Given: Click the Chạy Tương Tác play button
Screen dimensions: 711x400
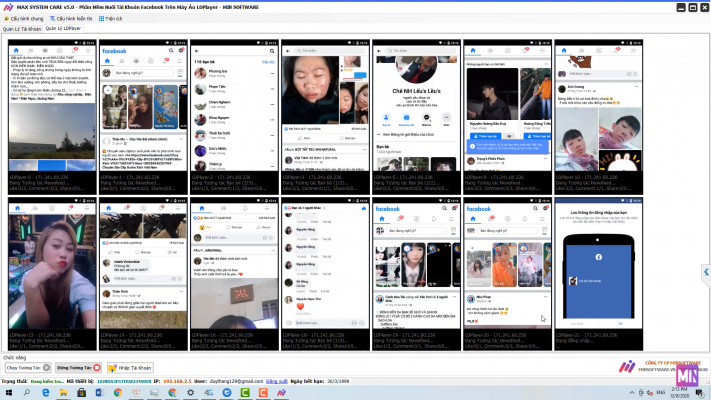Looking at the screenshot, I should coord(27,368).
